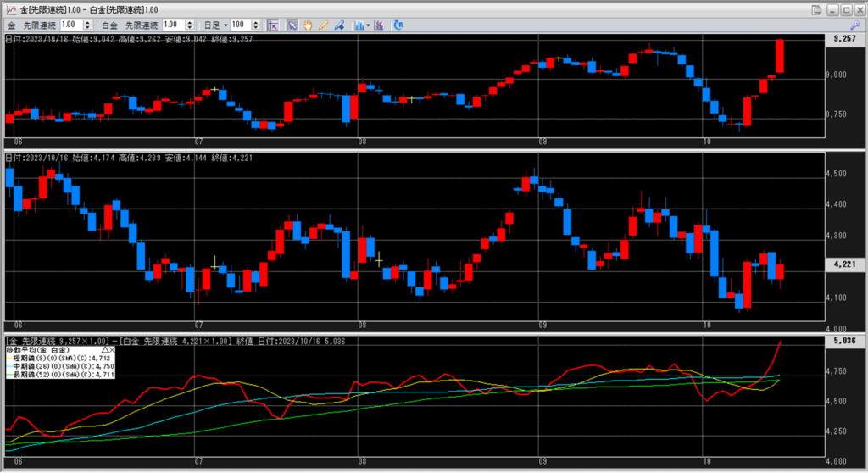Click the chart with red X icon
This screenshot has width=868, height=473.
[x=378, y=25]
